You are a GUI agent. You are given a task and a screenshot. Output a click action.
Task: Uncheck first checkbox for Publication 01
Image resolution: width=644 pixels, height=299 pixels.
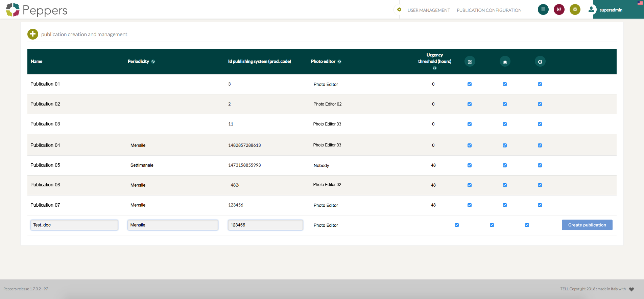tap(470, 84)
